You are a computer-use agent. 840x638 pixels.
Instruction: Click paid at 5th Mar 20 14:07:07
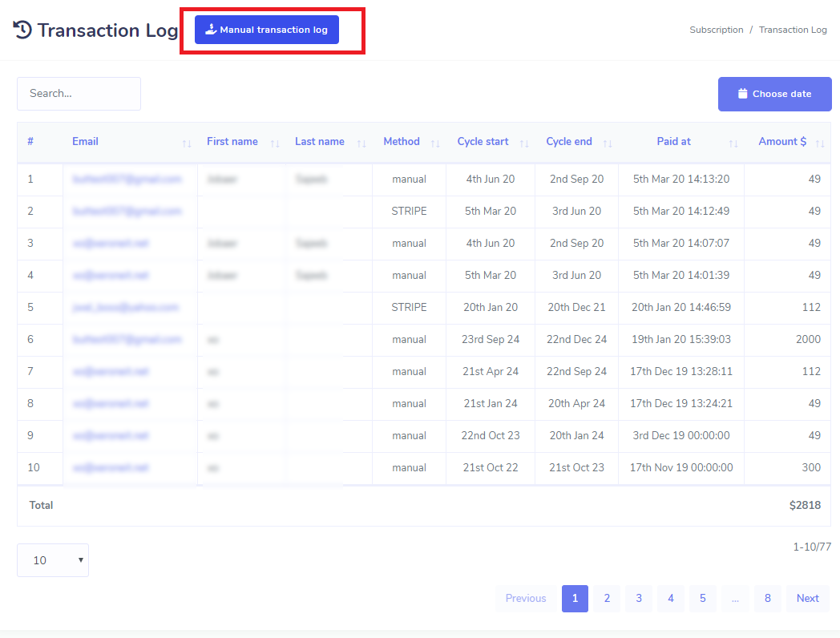(x=680, y=243)
